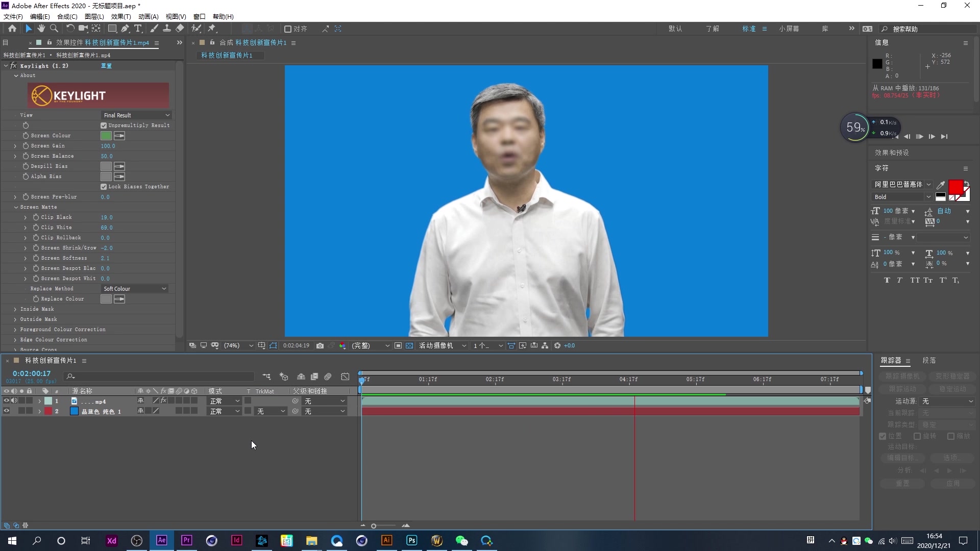Open 效果 menu in the menu bar
Screen dimensions: 980x551
pos(118,16)
